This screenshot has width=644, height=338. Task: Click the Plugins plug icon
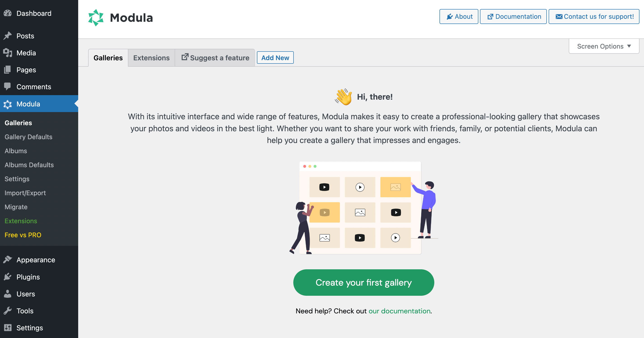click(x=8, y=277)
